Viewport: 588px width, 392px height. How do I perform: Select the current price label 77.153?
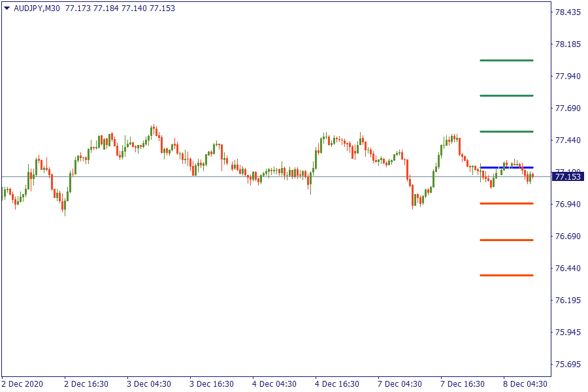tap(567, 177)
